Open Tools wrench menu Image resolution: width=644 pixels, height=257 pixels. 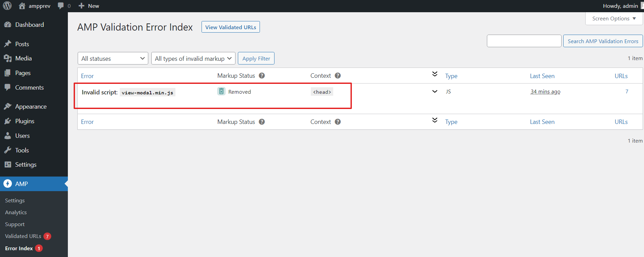[x=8, y=150]
